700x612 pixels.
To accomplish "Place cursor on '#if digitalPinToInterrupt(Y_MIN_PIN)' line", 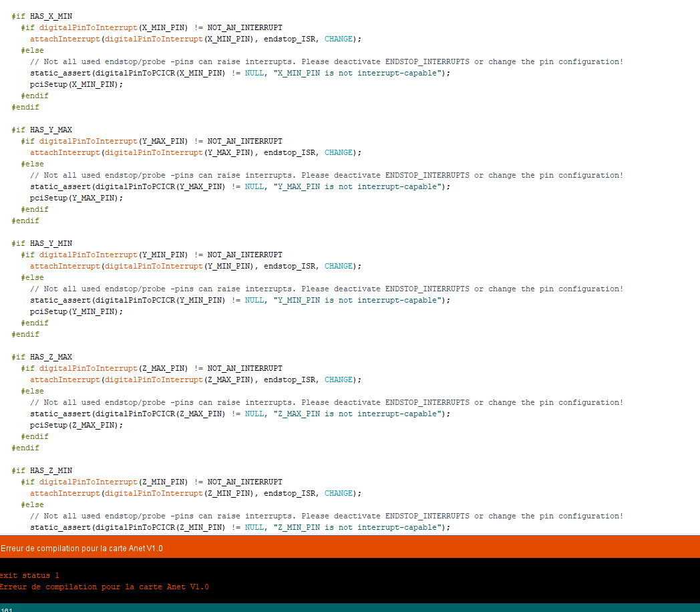I will (152, 255).
